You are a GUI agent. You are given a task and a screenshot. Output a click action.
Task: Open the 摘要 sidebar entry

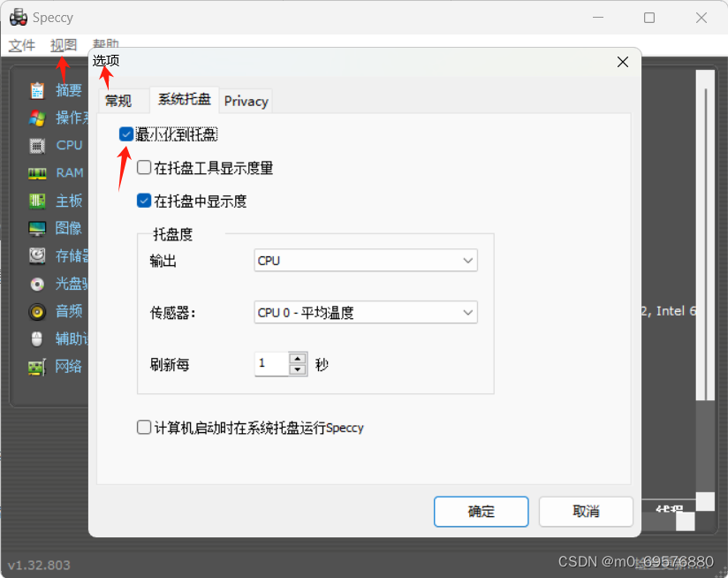click(x=69, y=90)
